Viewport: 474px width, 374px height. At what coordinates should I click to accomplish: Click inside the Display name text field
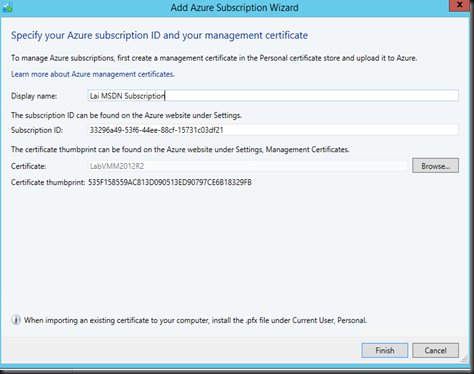point(273,96)
